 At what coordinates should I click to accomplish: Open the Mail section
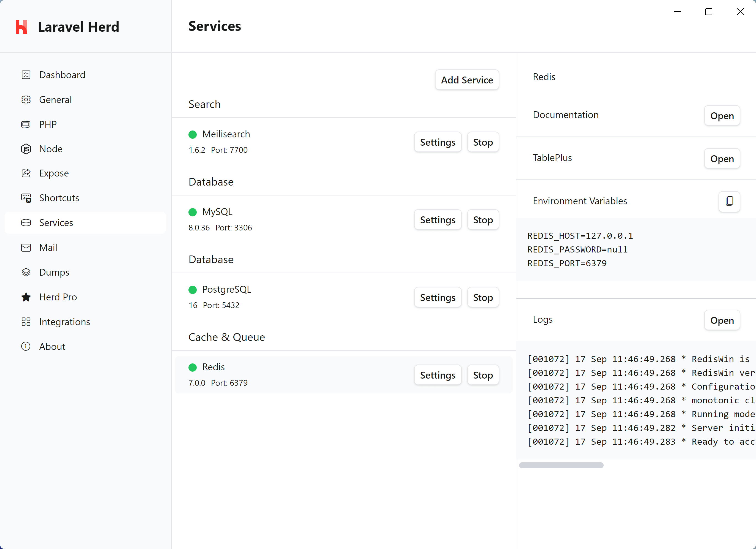click(x=48, y=247)
